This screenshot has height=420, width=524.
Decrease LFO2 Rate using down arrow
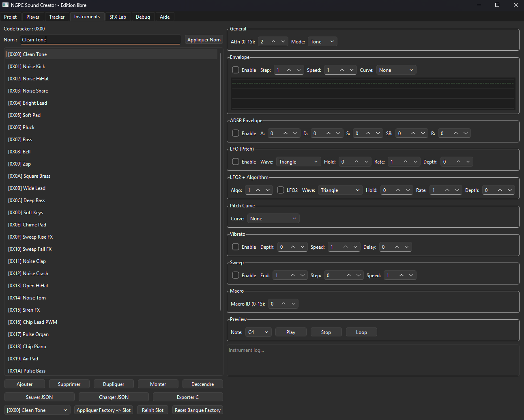point(457,190)
